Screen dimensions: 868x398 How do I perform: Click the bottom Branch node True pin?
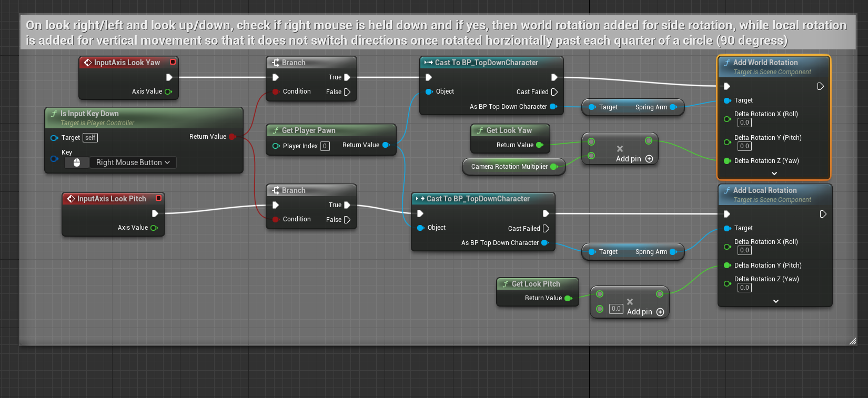347,205
